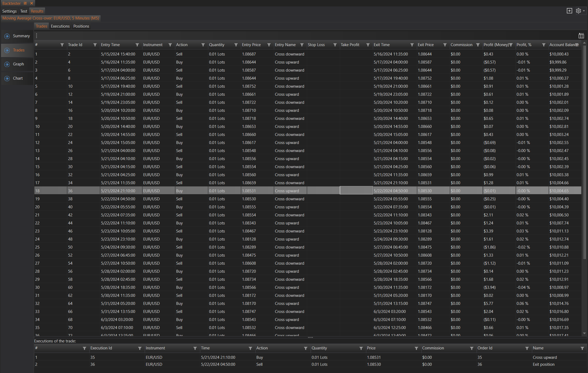The image size is (588, 373).
Task: Open the settings gear menu
Action: coord(579,11)
